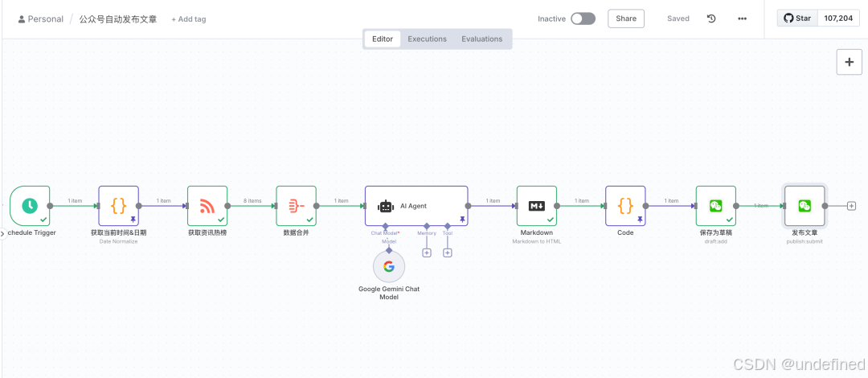
Task: Click the pin icon on Code node
Action: 640,220
